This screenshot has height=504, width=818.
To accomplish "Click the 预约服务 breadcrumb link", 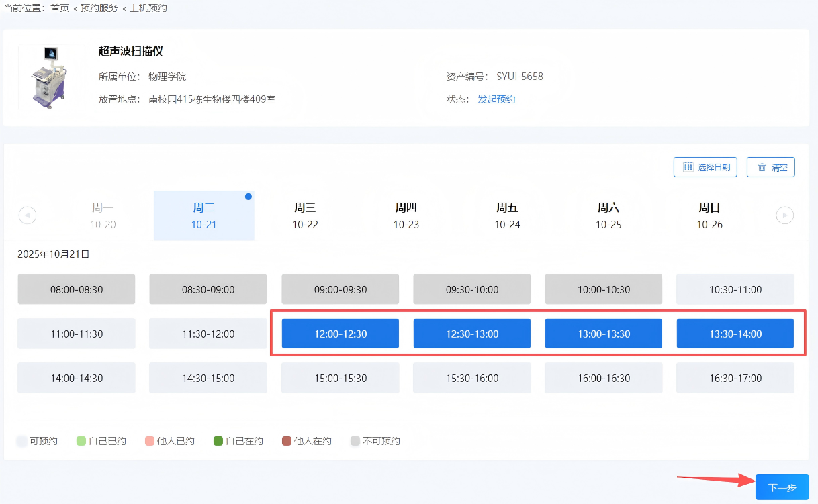I will (99, 8).
